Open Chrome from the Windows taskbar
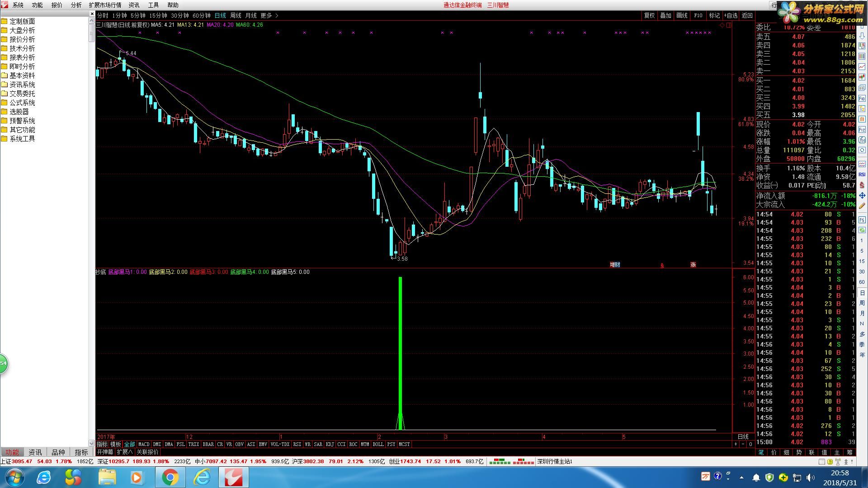Screen dimensions: 868x488 [x=170, y=477]
